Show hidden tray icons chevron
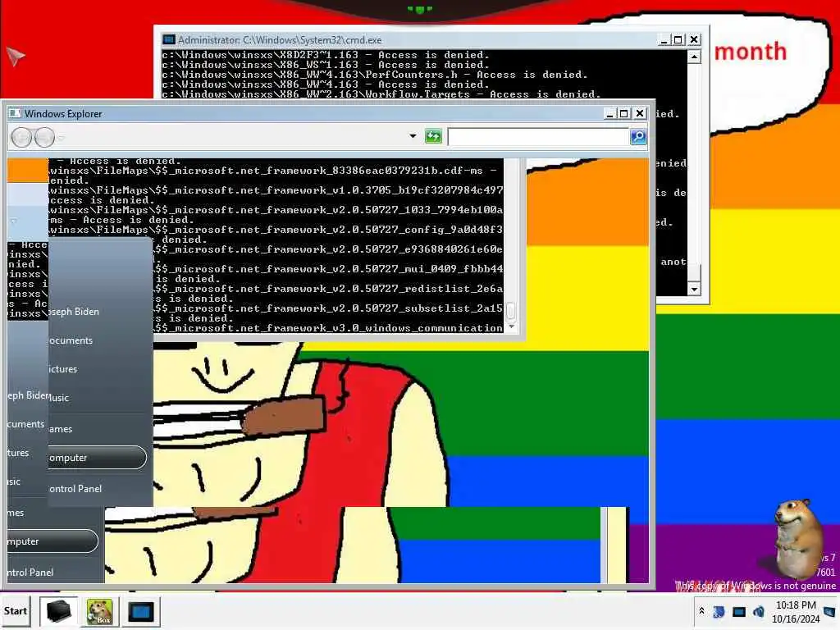Image resolution: width=840 pixels, height=630 pixels. pos(701,610)
